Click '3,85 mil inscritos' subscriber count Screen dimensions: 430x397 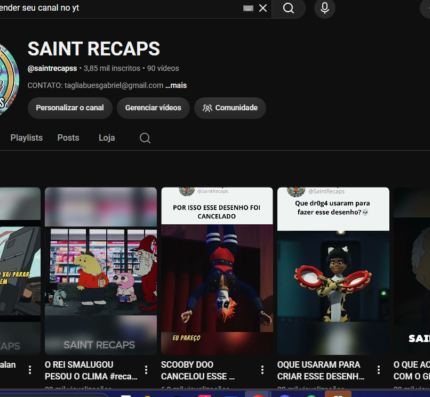112,68
